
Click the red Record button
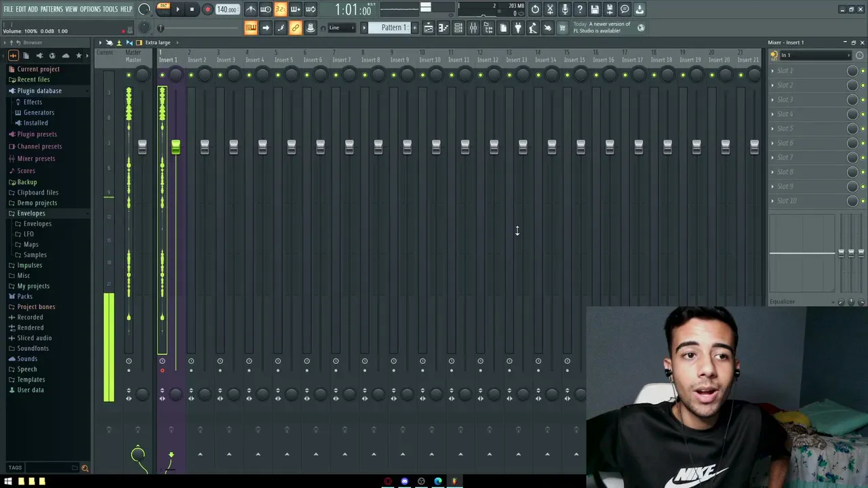coord(208,9)
